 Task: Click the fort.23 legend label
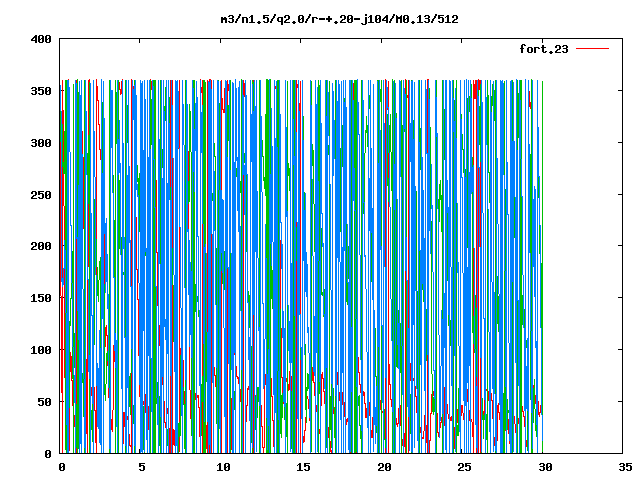pos(543,49)
